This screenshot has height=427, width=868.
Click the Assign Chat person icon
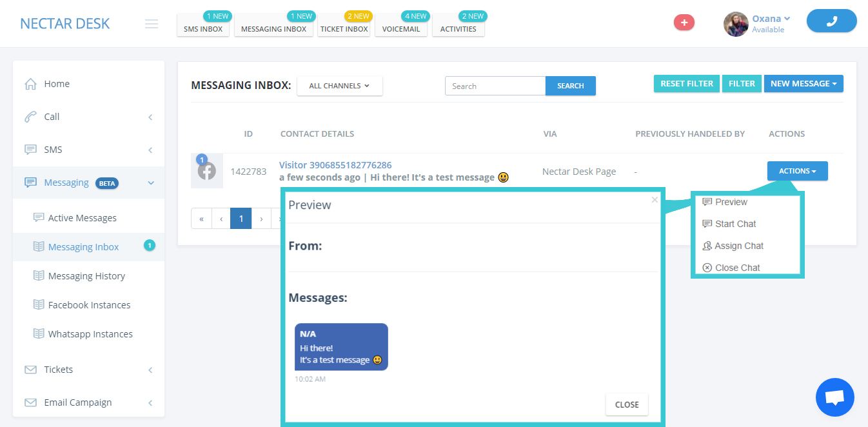[707, 246]
